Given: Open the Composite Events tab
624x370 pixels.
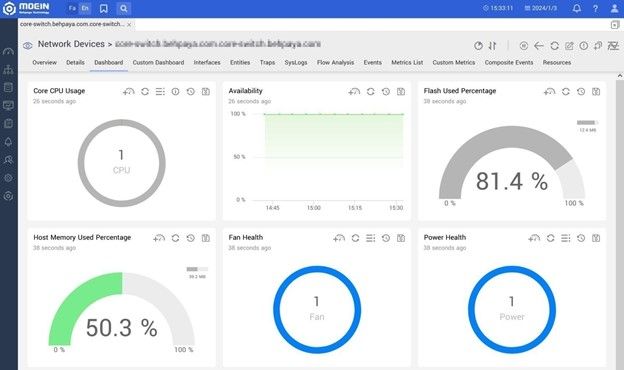Looking at the screenshot, I should click(x=509, y=62).
